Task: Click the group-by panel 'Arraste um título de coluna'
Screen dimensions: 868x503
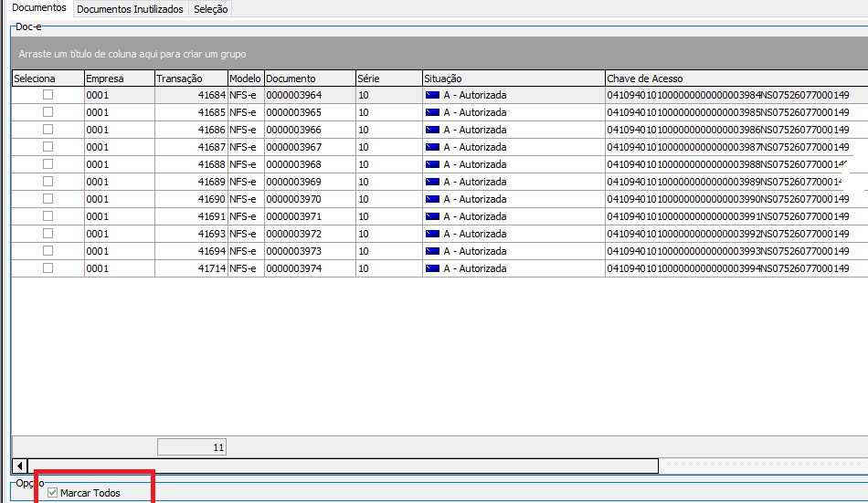Action: [x=439, y=54]
